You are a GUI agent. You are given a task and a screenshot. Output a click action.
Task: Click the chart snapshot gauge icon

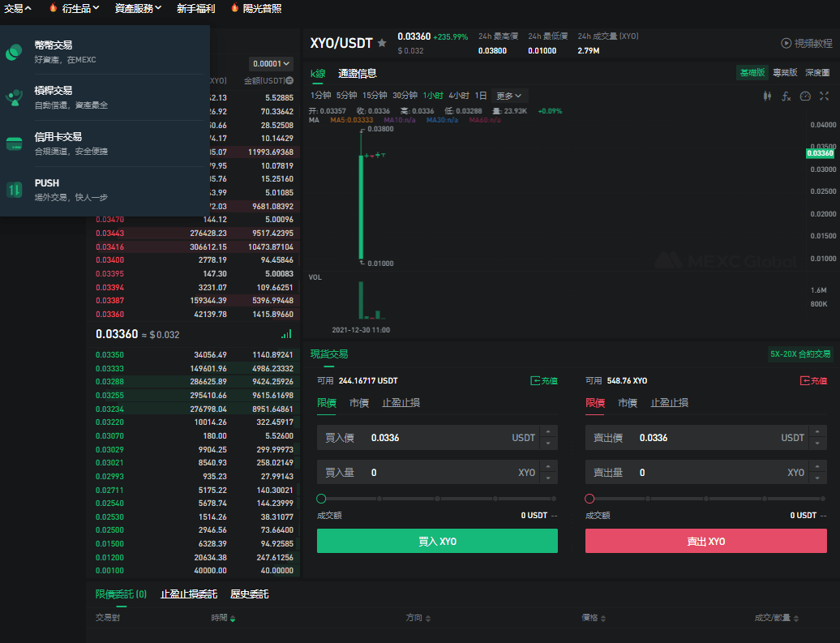click(x=804, y=96)
